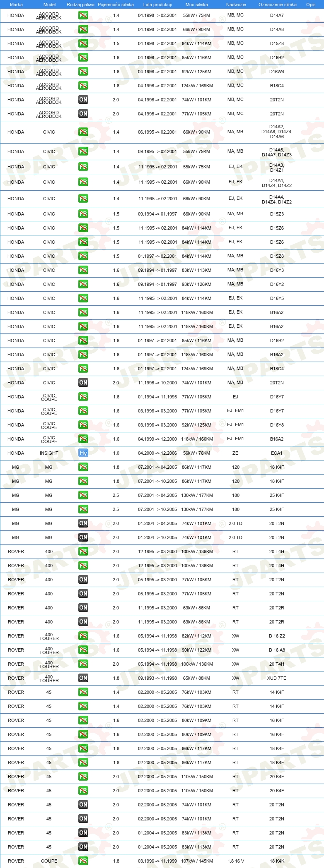Select engine code ECA1
The image size is (324, 868).
[277, 453]
